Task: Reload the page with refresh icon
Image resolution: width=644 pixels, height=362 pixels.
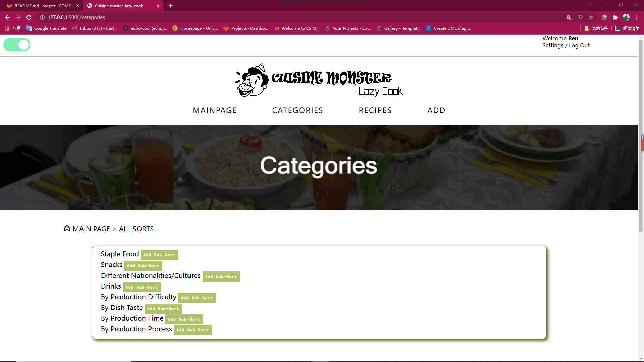Action: [29, 17]
